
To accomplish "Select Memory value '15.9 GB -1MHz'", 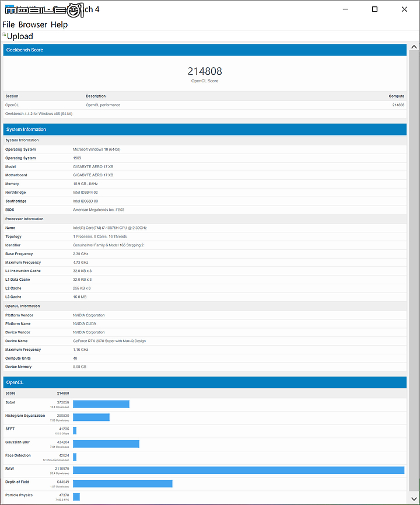I will [x=85, y=184].
